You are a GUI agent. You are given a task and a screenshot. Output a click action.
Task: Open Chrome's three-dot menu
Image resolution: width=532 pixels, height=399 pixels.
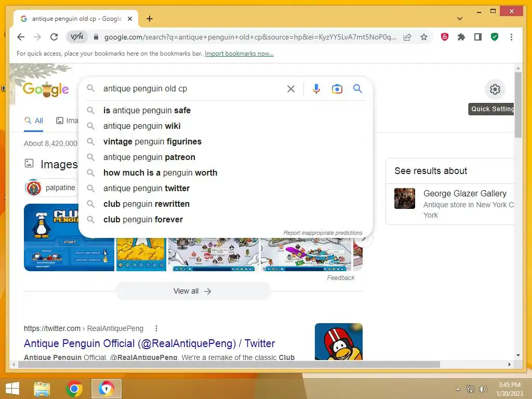(x=511, y=37)
